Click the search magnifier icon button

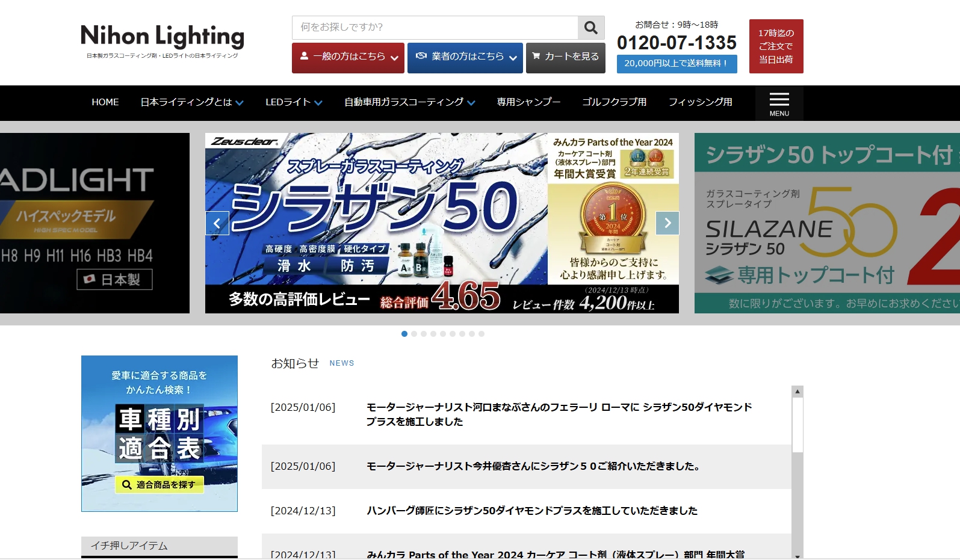(x=591, y=28)
